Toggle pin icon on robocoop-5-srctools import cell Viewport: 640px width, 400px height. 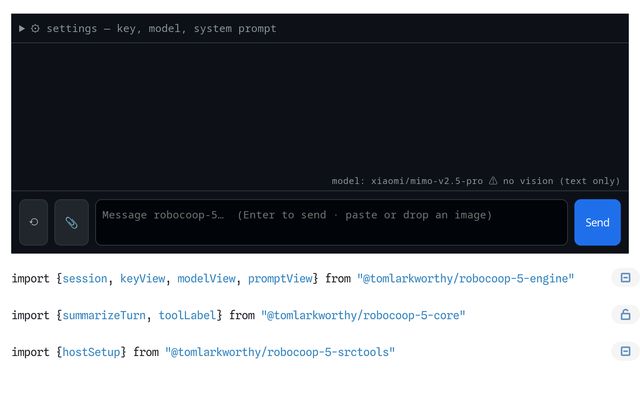tap(625, 351)
